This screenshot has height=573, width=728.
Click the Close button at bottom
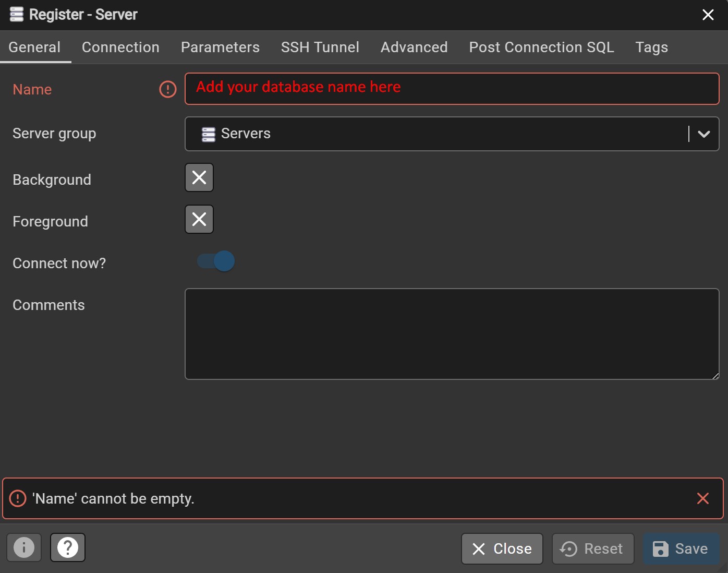pos(502,548)
